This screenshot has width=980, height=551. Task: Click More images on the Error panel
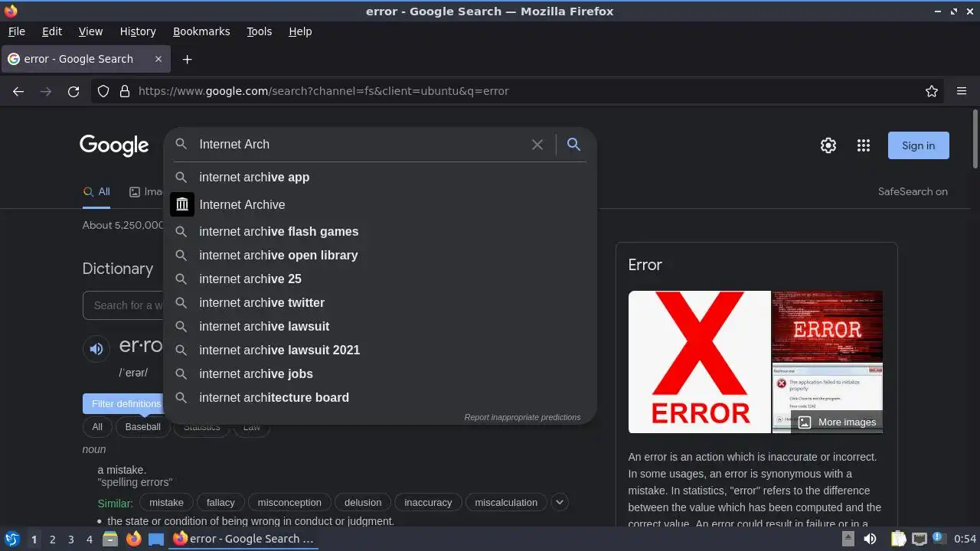click(837, 422)
